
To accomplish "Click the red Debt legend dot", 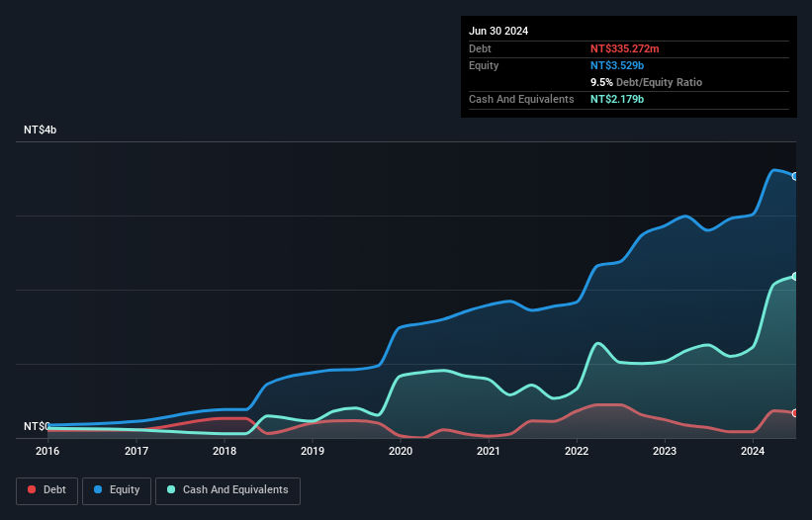I will (x=32, y=489).
